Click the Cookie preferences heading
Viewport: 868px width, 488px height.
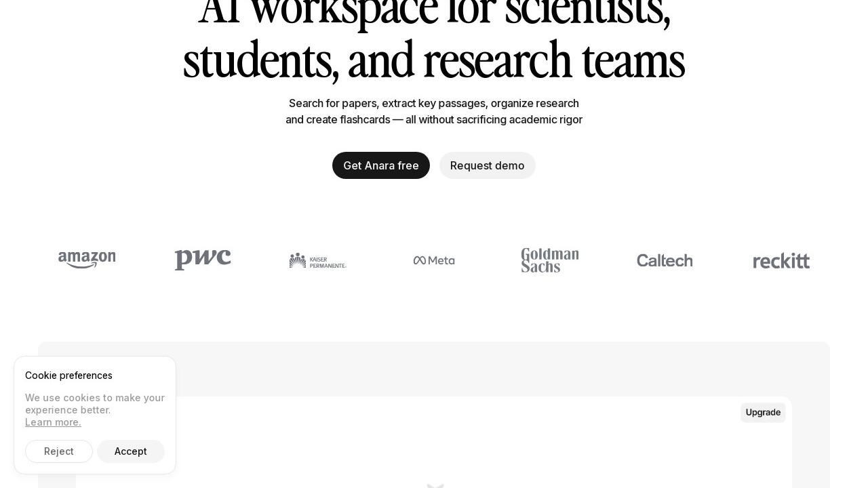point(68,375)
